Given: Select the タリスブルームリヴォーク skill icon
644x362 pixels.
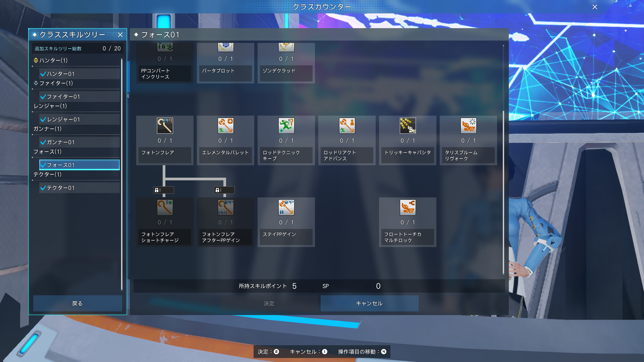Looking at the screenshot, I should (468, 126).
